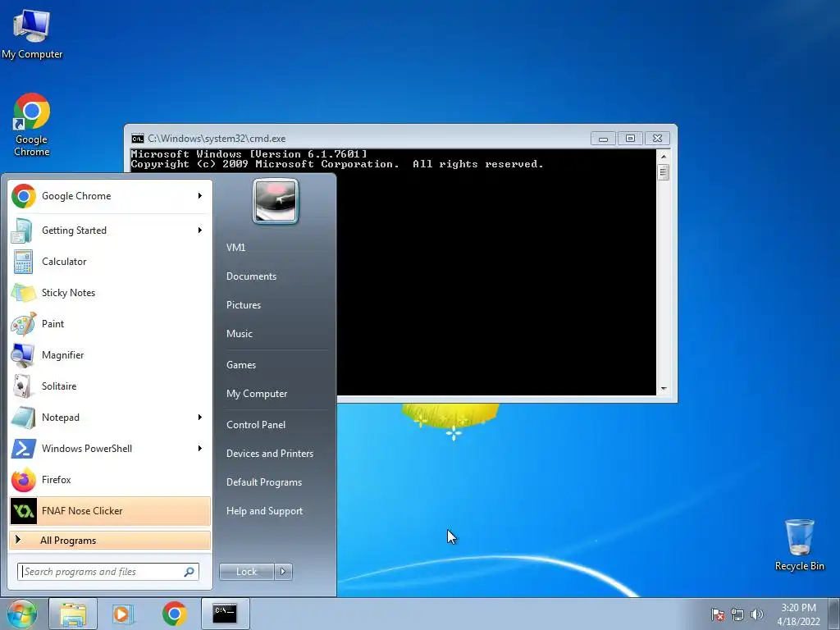Click the volume speaker tray icon
840x630 pixels.
coord(757,614)
